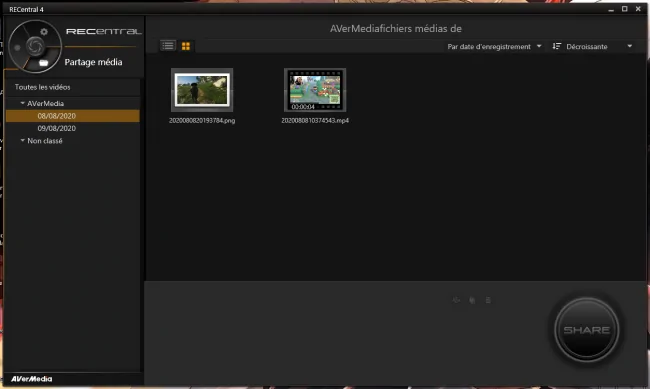Screen dimensions: 650x389
Task: Open the Par date d'enregistrement sort dropdown
Action: (x=494, y=46)
